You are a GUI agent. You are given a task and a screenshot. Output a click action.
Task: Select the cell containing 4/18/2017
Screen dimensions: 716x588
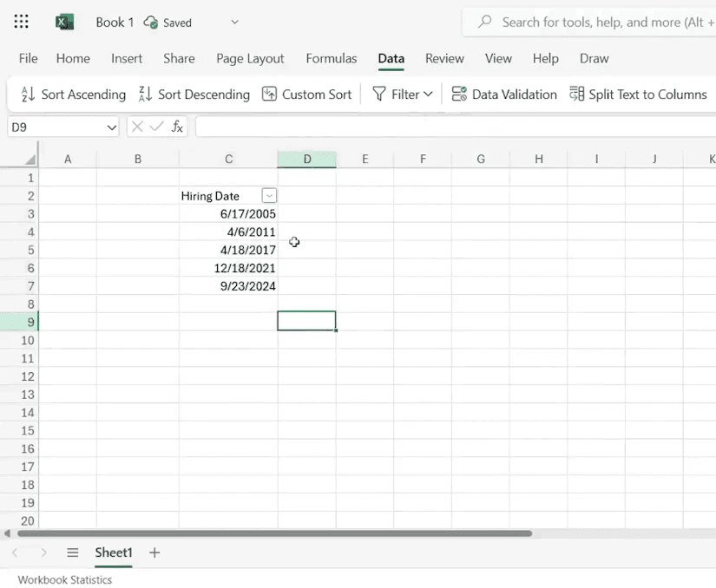point(228,250)
